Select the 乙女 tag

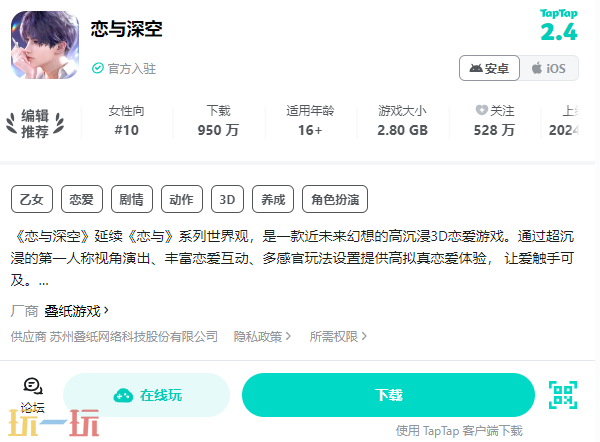click(x=32, y=199)
